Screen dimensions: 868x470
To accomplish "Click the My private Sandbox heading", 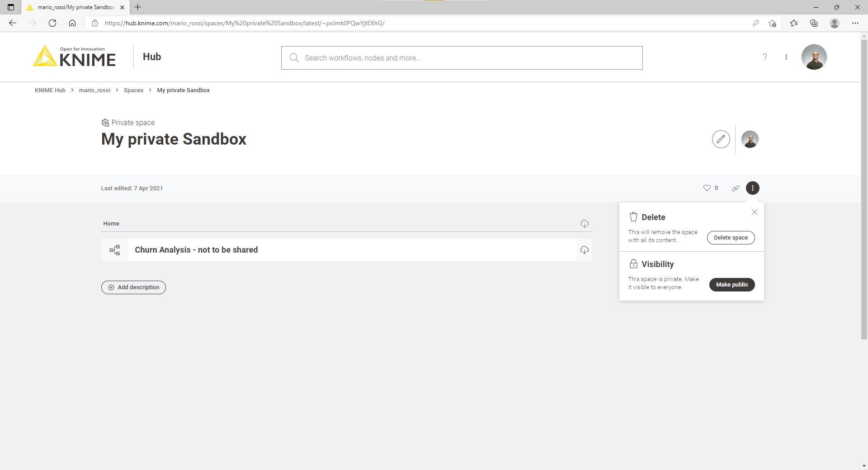I will (174, 139).
